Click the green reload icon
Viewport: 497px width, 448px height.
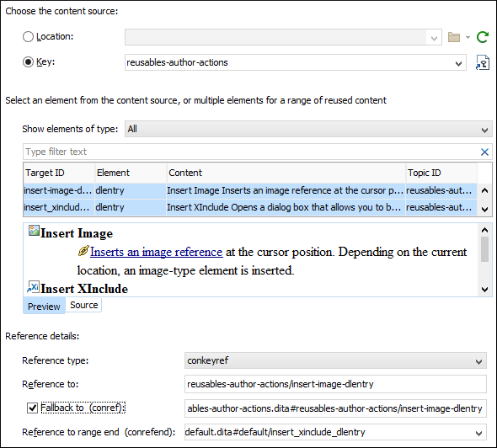coord(483,37)
